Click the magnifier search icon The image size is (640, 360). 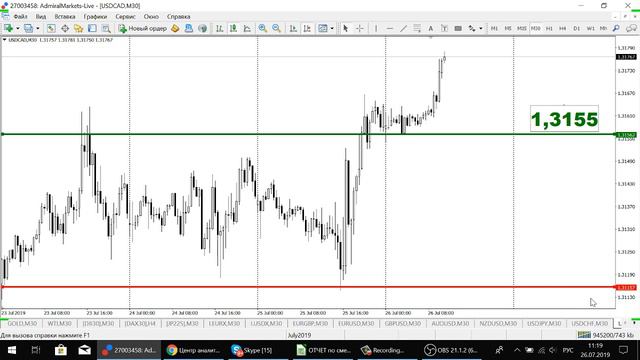(x=616, y=28)
